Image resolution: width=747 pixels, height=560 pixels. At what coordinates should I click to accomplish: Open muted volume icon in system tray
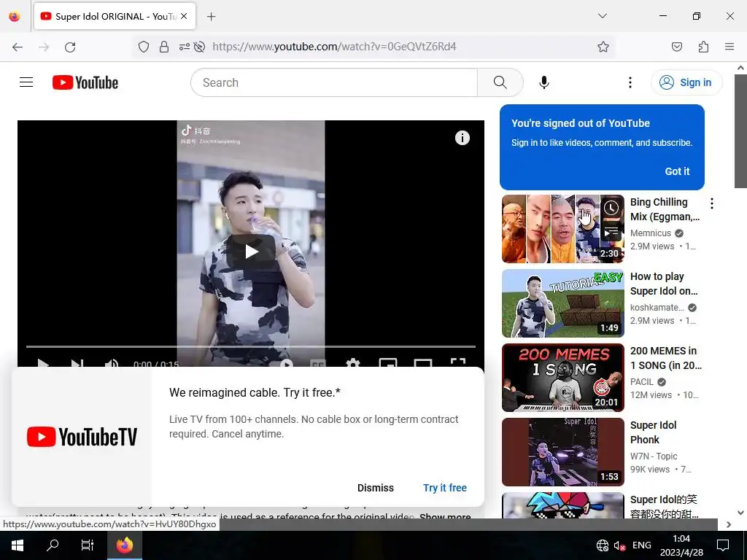point(619,545)
